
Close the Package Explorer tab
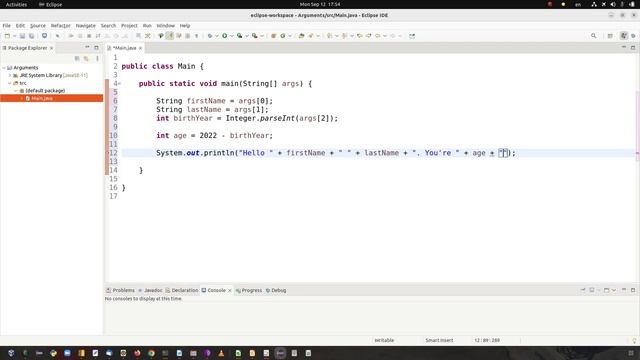(x=51, y=48)
